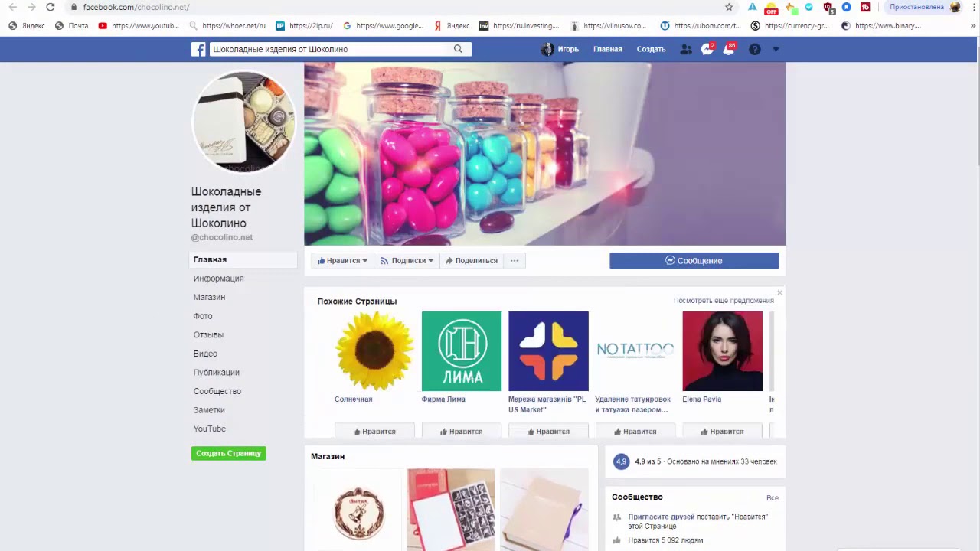Expand the Подписки dropdown
The image size is (980, 551).
coord(407,261)
